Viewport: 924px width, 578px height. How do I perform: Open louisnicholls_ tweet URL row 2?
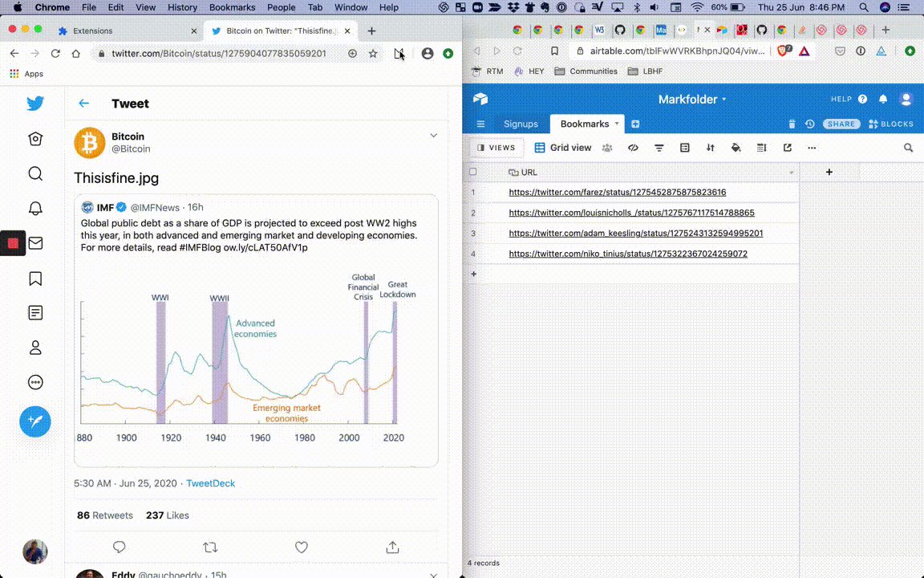pyautogui.click(x=632, y=213)
